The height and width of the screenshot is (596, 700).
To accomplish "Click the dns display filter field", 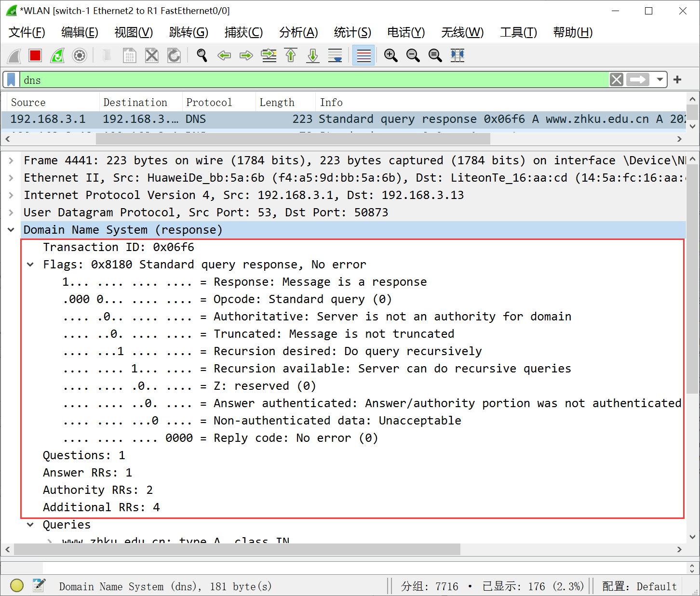I will point(314,79).
